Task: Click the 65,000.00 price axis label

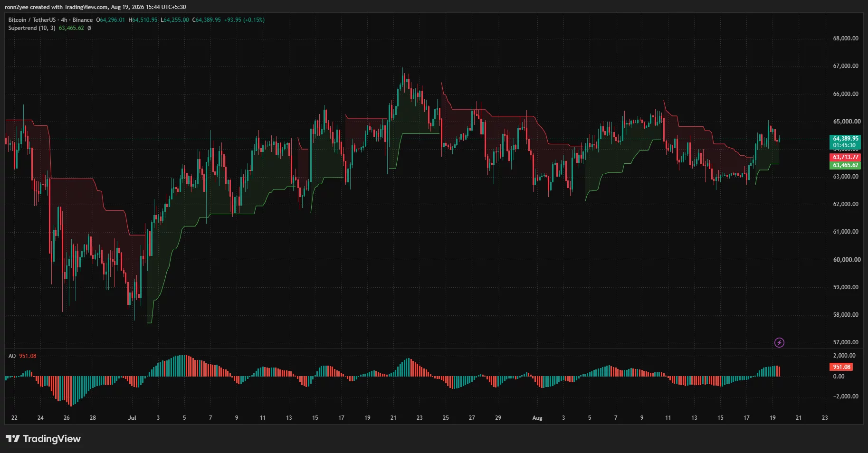Action: click(x=846, y=122)
